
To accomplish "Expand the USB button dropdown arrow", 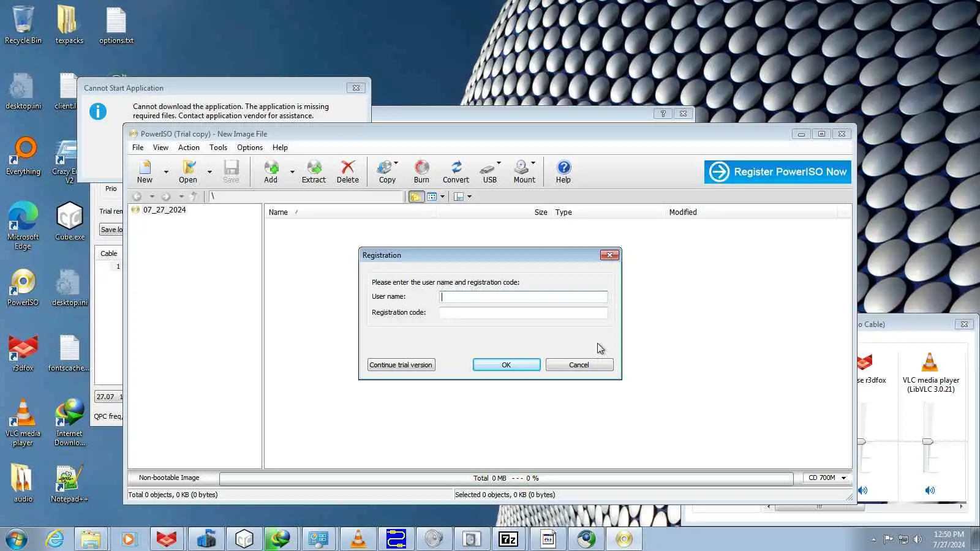I will 499,163.
